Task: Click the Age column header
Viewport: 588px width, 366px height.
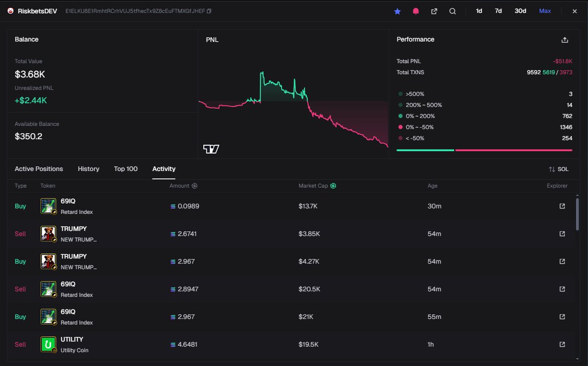Action: coord(433,186)
